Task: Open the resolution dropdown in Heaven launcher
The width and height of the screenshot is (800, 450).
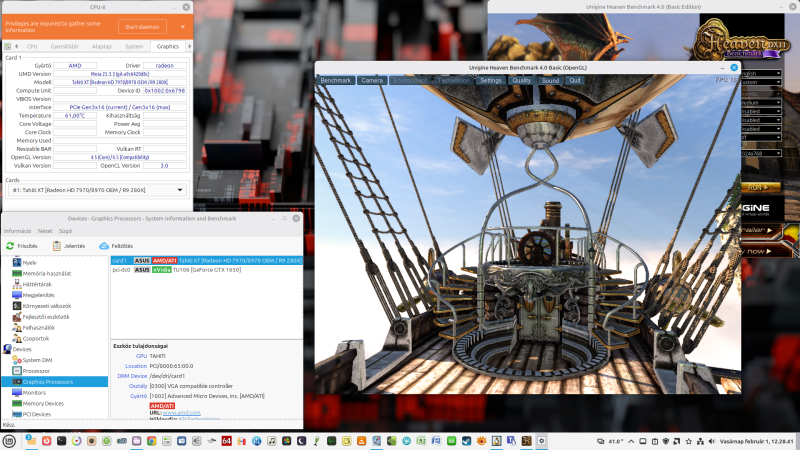Action: click(761, 153)
